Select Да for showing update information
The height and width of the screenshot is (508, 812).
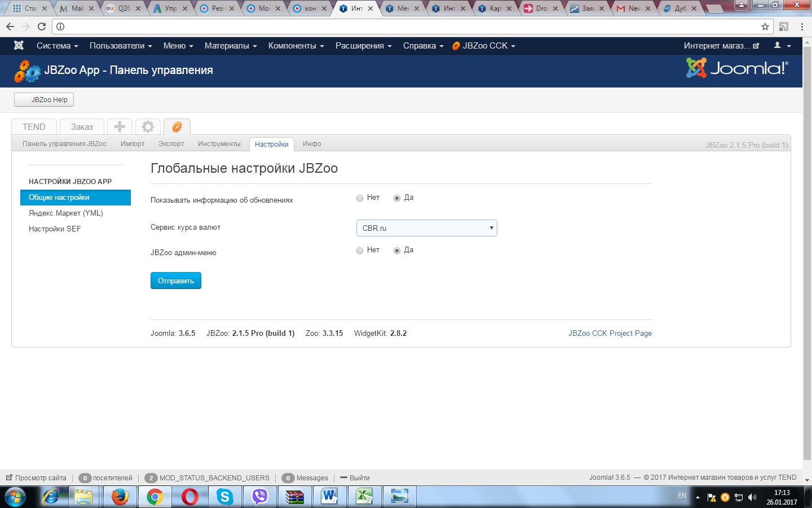pyautogui.click(x=397, y=198)
